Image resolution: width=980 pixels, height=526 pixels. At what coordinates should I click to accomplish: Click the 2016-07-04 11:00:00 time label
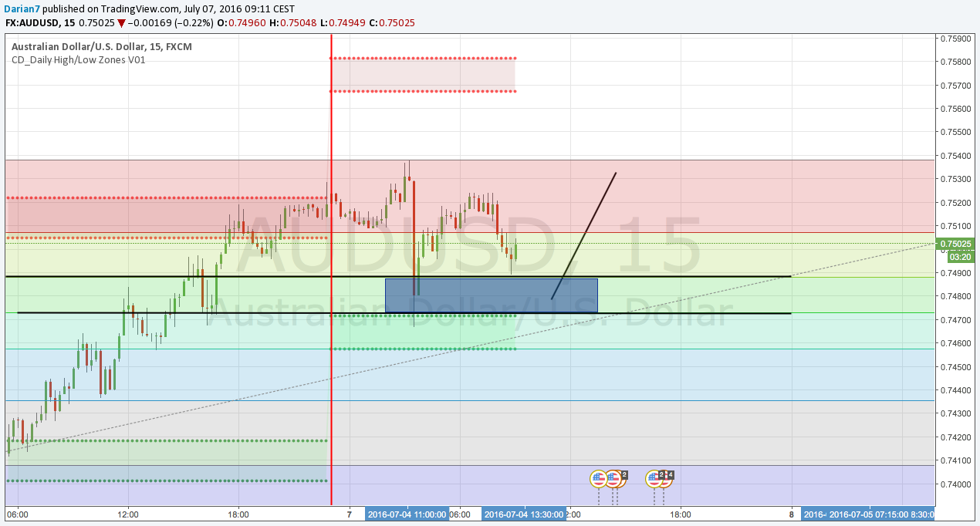(x=407, y=514)
